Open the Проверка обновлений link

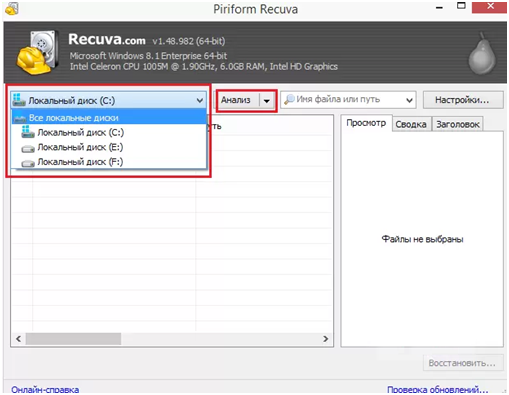(x=437, y=390)
